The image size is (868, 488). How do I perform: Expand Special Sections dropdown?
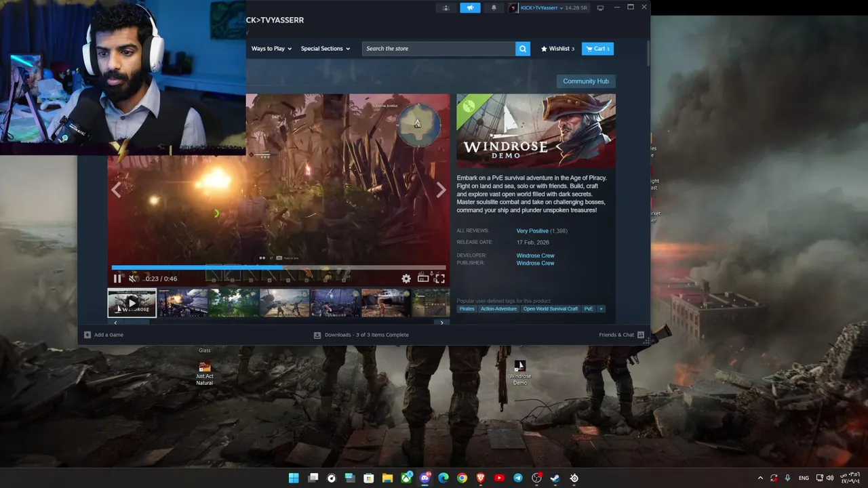[x=325, y=49]
